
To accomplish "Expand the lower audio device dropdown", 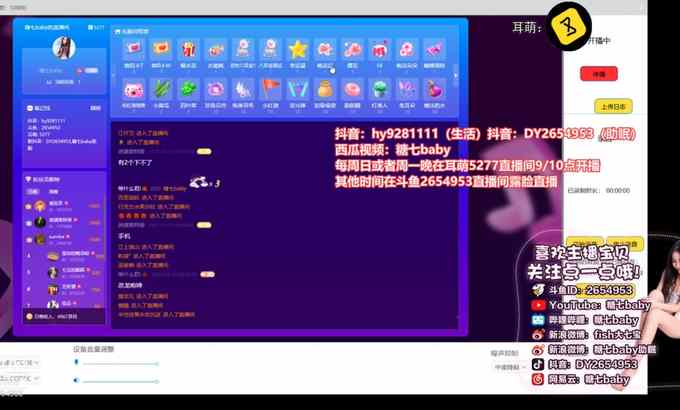I will (20, 379).
